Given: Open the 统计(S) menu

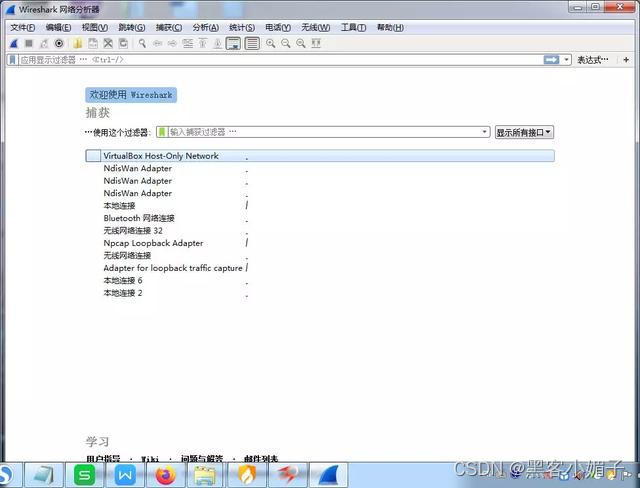Looking at the screenshot, I should tap(242, 27).
